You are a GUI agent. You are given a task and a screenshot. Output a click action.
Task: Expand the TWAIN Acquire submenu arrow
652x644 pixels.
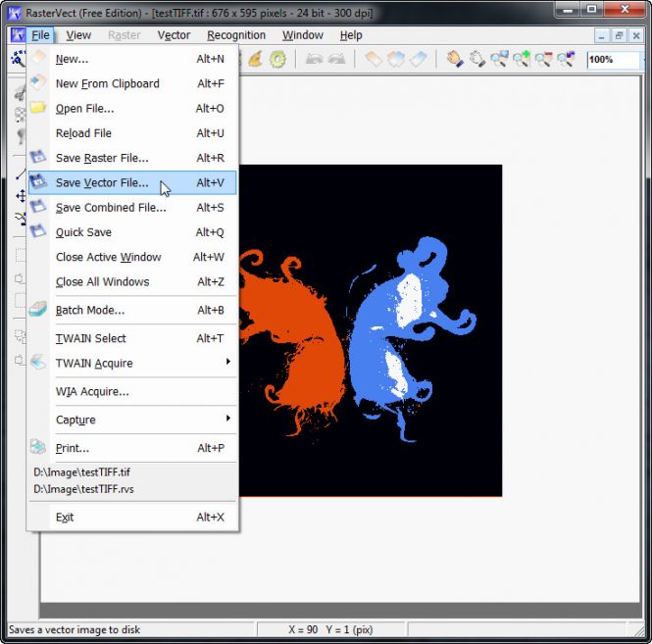click(228, 363)
